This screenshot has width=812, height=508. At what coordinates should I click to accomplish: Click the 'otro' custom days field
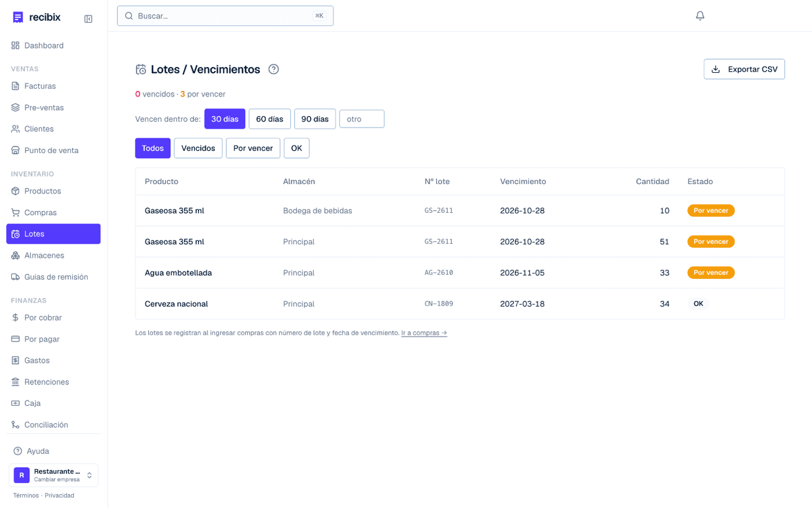(x=361, y=119)
